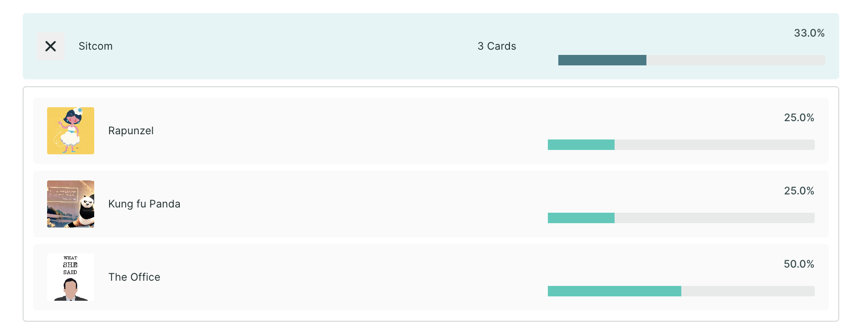The height and width of the screenshot is (333, 868).
Task: Open the Kung fu Panda thumbnail image
Action: point(71,204)
